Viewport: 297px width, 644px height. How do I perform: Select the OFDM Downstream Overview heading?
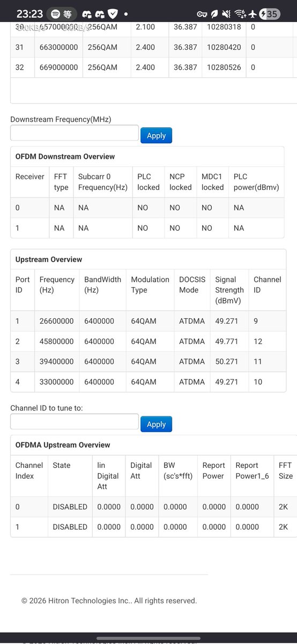coord(65,157)
